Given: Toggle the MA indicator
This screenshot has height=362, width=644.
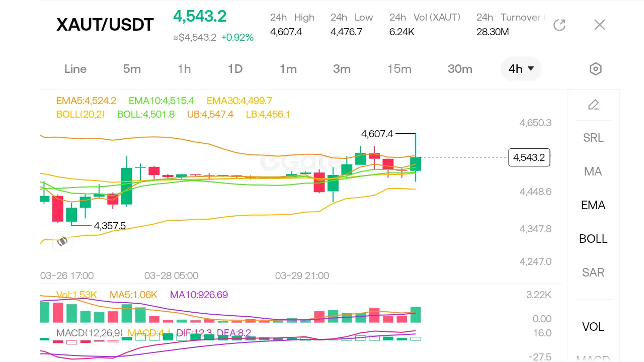Looking at the screenshot, I should [x=593, y=171].
